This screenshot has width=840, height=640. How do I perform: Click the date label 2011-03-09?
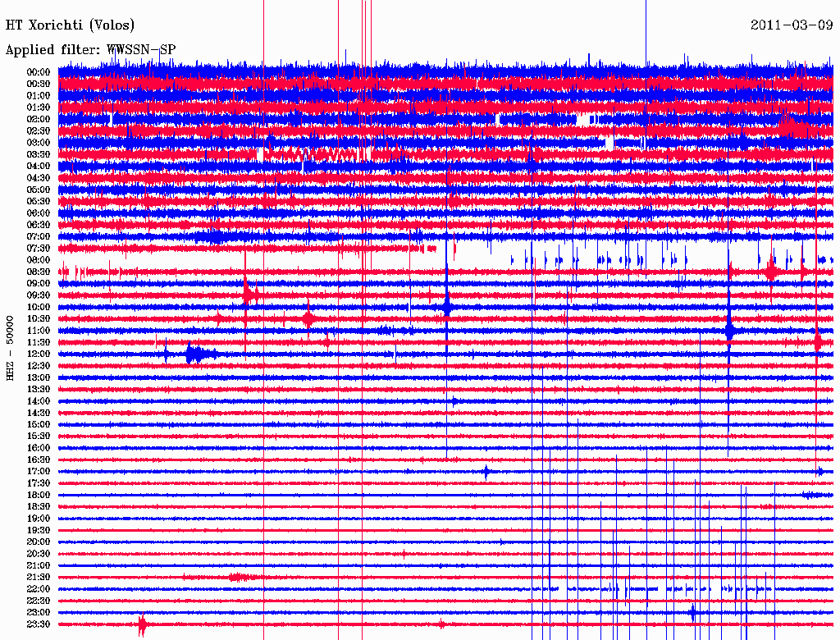[792, 25]
